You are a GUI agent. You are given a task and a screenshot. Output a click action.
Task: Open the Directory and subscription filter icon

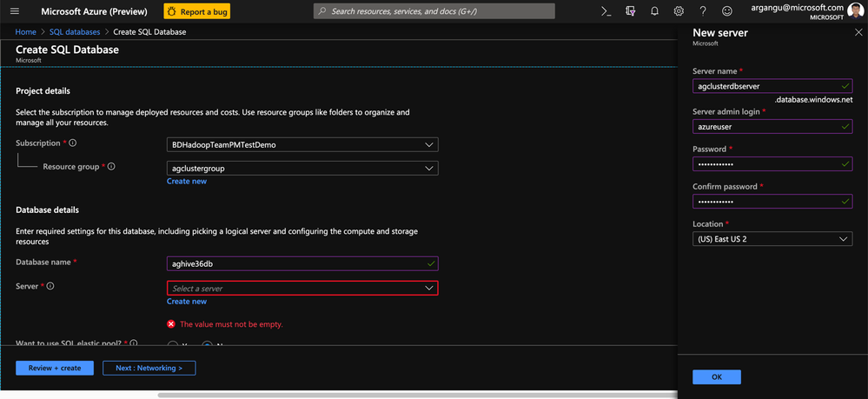point(631,11)
